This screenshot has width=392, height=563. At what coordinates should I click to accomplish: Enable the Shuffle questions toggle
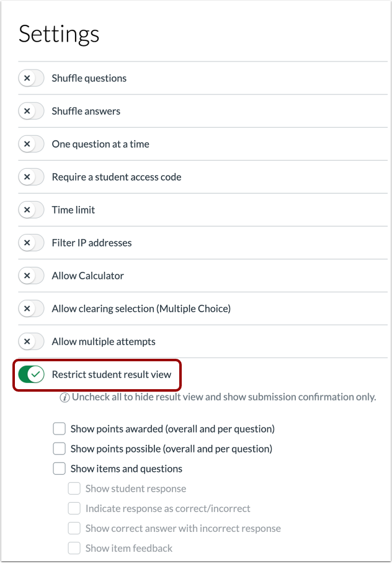tap(31, 78)
